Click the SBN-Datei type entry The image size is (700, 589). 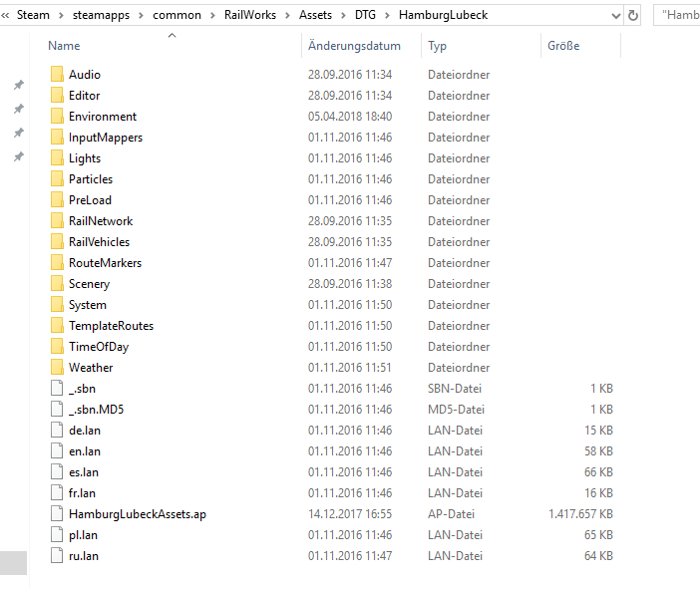pos(455,389)
